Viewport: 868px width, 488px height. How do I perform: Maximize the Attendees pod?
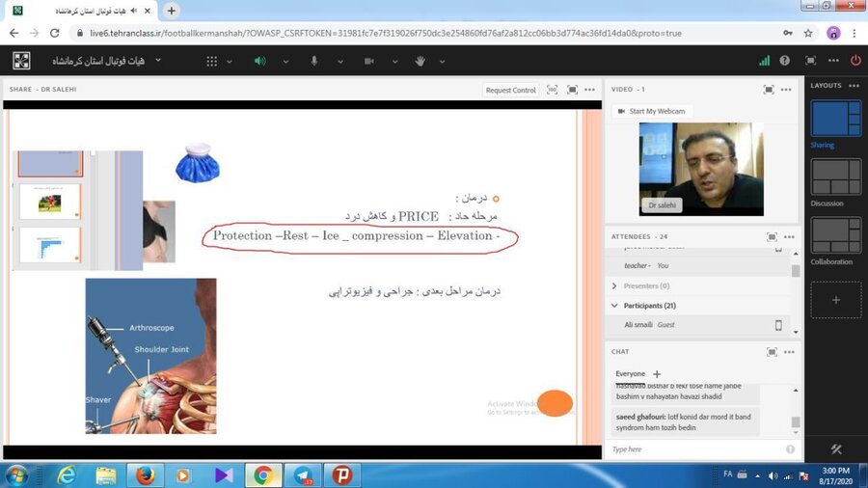pos(769,236)
